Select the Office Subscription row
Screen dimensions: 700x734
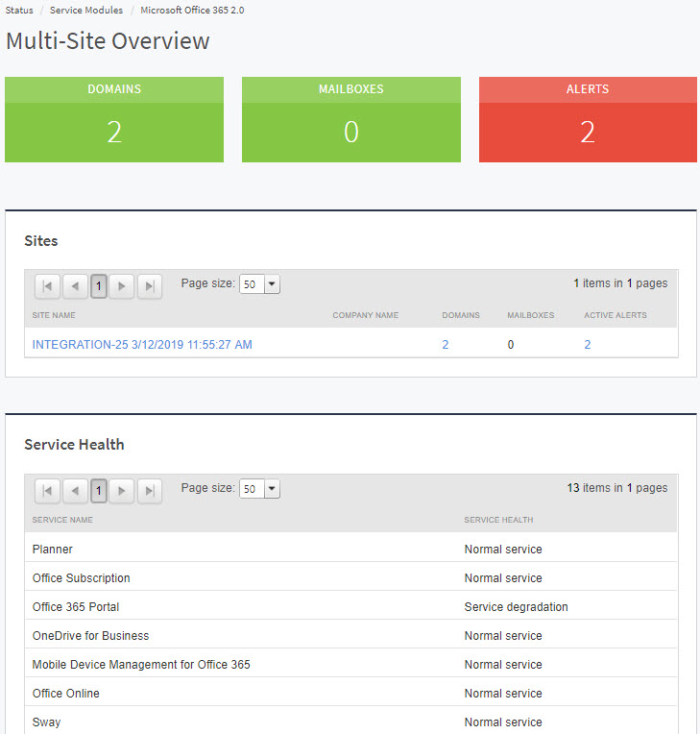click(x=350, y=578)
